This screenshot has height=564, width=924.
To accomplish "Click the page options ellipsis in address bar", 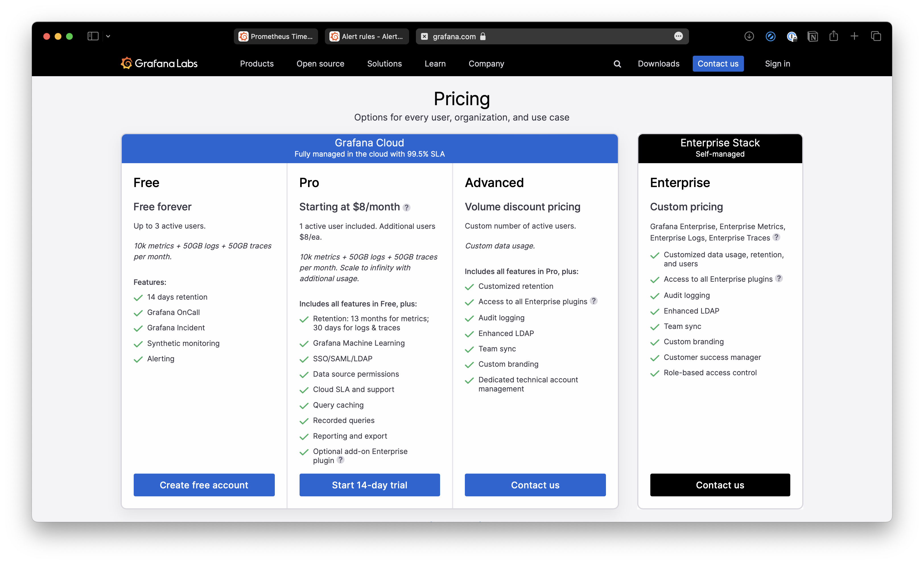I will point(678,36).
